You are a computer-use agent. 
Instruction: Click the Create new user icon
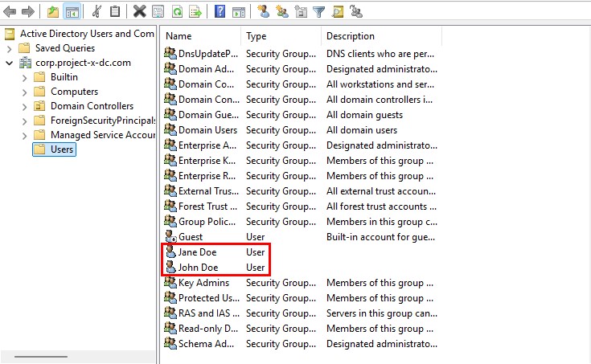pos(263,11)
